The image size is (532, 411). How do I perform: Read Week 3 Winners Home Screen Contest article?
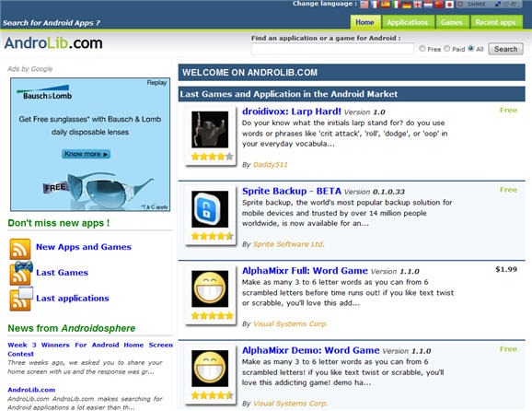90,349
